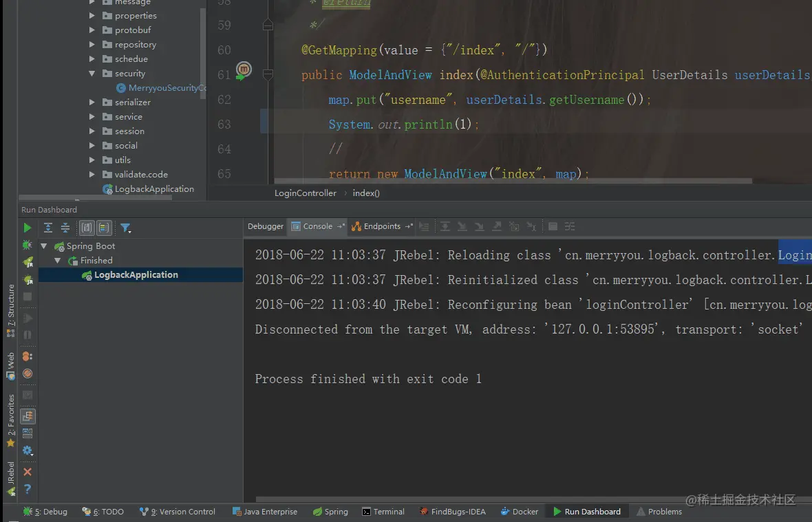The image size is (812, 522).
Task: Click the Debug with JRebel icon
Action: [x=28, y=280]
